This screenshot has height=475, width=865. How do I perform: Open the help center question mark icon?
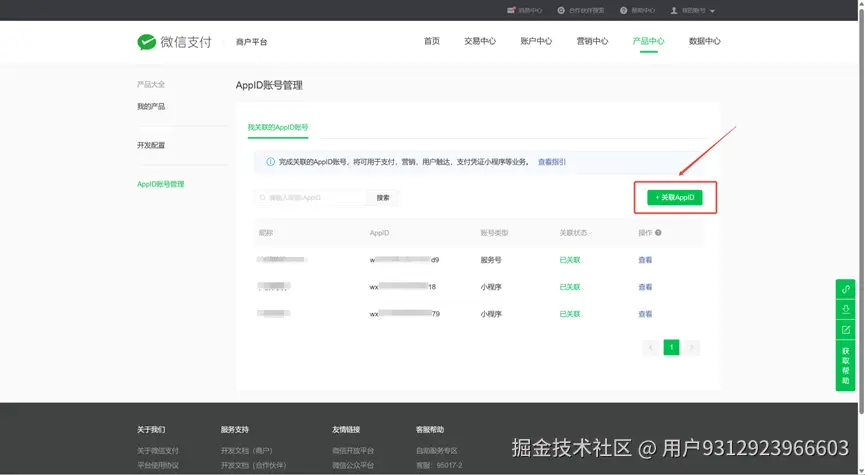pos(623,10)
